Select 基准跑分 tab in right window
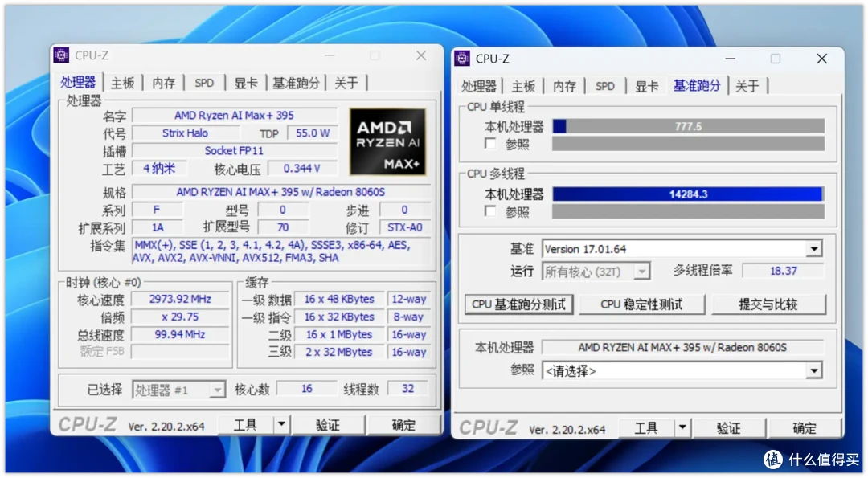 (697, 86)
